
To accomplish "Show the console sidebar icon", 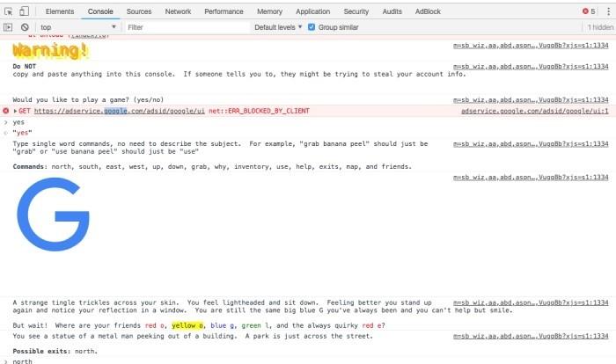I will click(x=8, y=27).
